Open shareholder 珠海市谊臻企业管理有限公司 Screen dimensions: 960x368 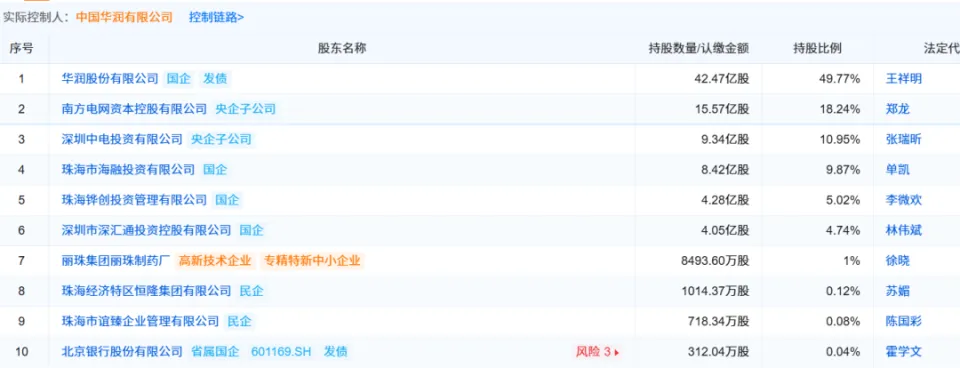tap(141, 321)
